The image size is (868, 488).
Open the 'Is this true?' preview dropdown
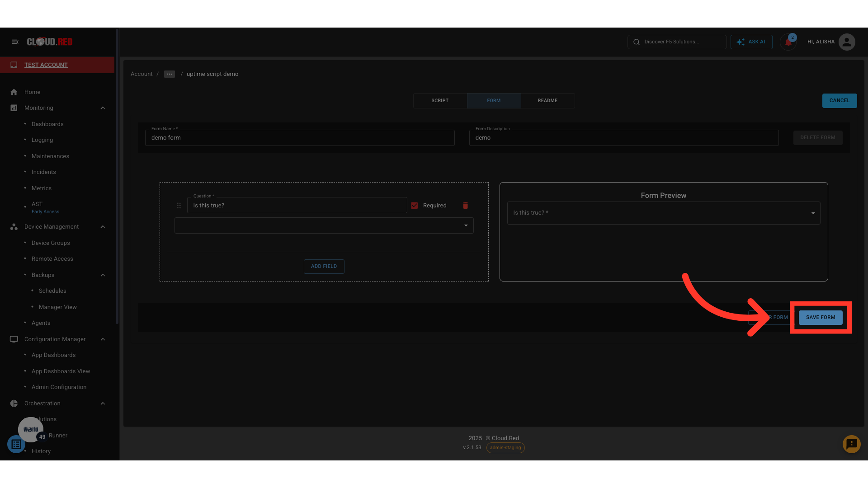(x=663, y=213)
